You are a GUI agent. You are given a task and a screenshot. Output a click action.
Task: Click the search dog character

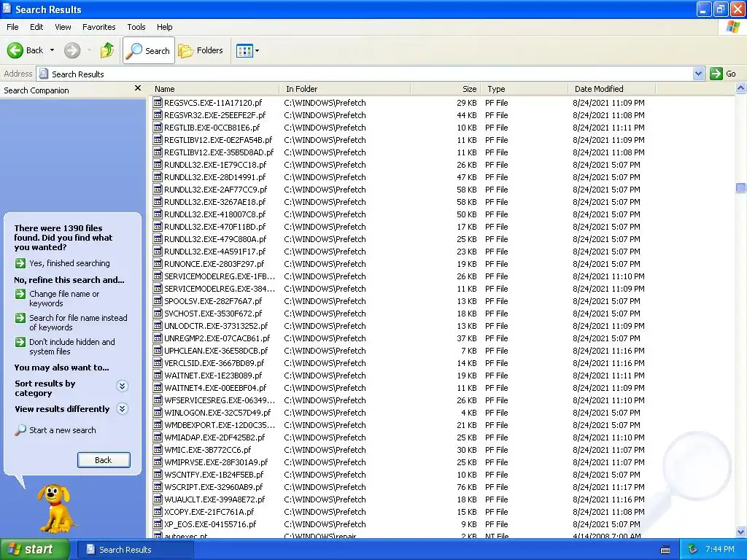[56, 508]
